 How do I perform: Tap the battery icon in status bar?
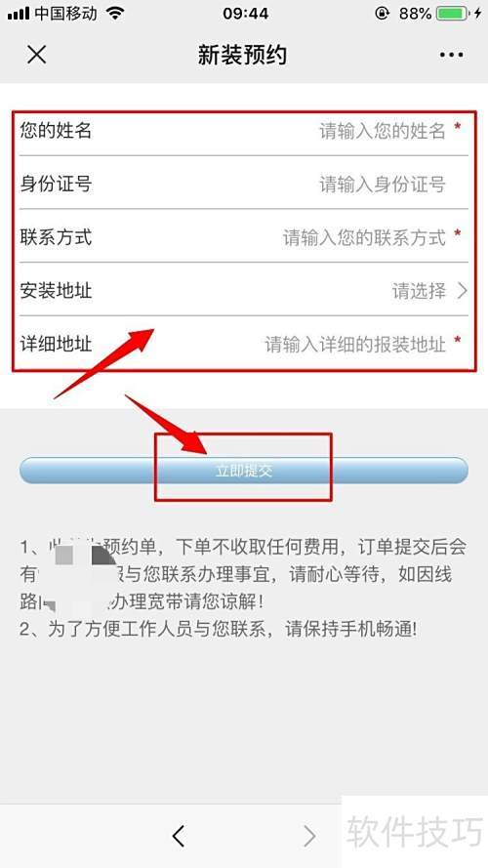tap(452, 14)
